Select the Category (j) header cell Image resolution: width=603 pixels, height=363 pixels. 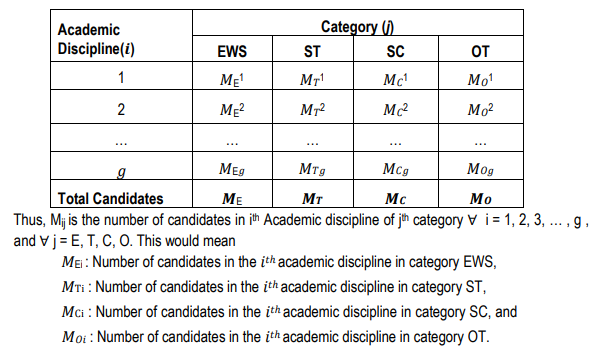(358, 23)
